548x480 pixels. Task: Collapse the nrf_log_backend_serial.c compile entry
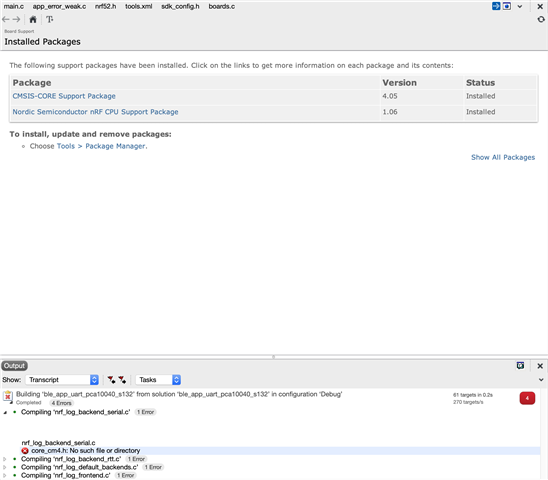coord(5,413)
